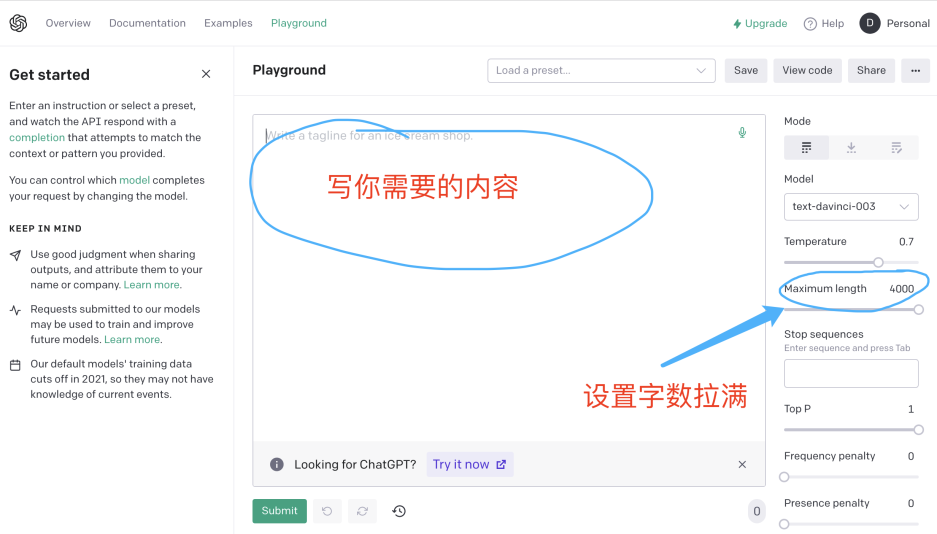This screenshot has width=937, height=534.
Task: Open the history clock icon
Action: (x=399, y=511)
